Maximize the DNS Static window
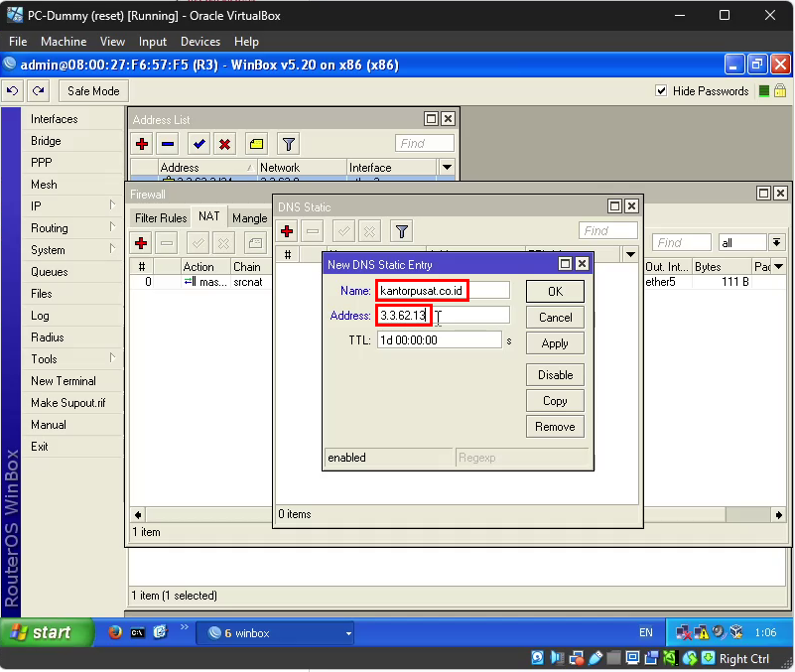Image resolution: width=795 pixels, height=672 pixels. pos(614,205)
